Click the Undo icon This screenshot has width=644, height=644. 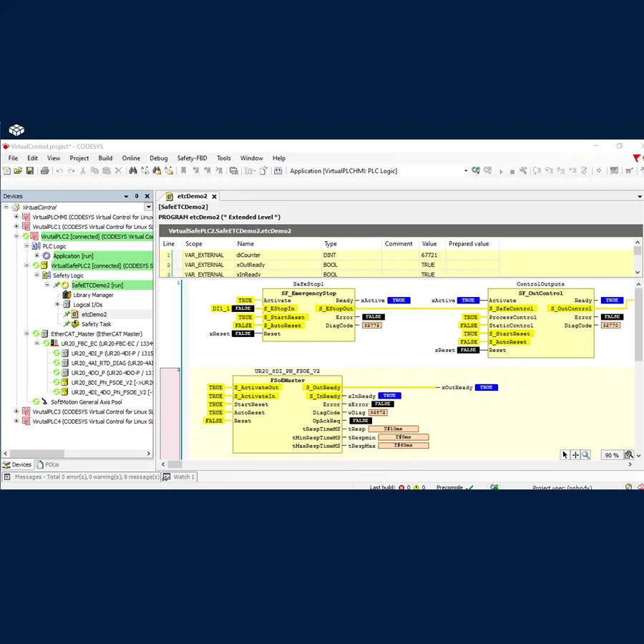(x=59, y=170)
